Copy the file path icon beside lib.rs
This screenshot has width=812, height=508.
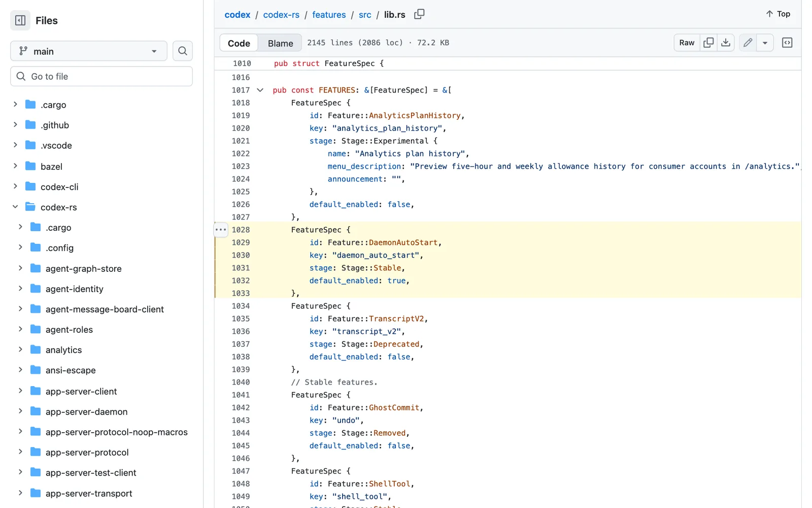419,14
